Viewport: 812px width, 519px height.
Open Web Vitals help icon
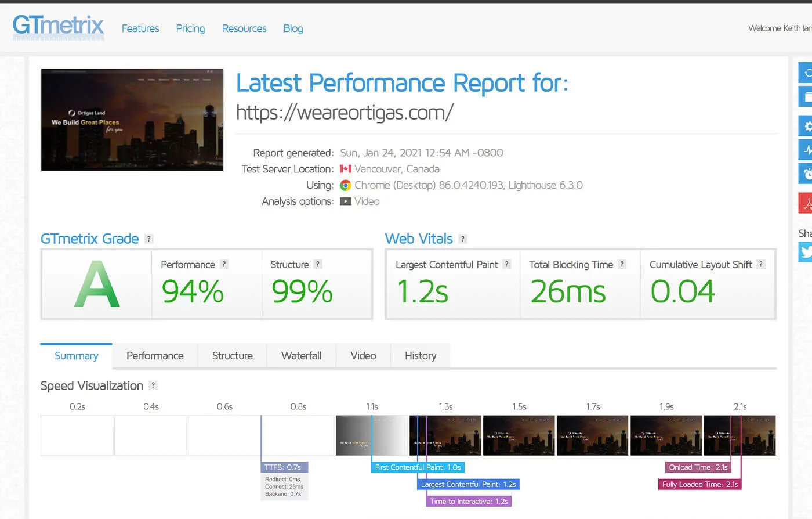coord(463,239)
